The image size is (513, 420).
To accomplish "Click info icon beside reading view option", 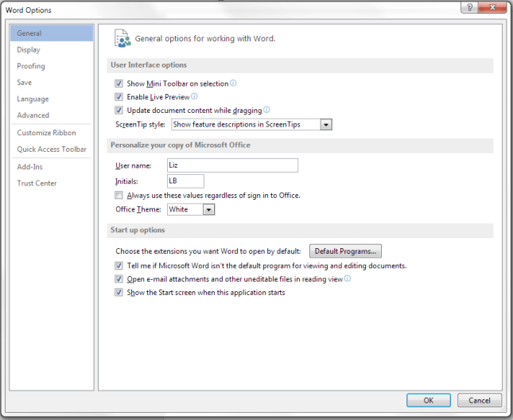I will [348, 279].
